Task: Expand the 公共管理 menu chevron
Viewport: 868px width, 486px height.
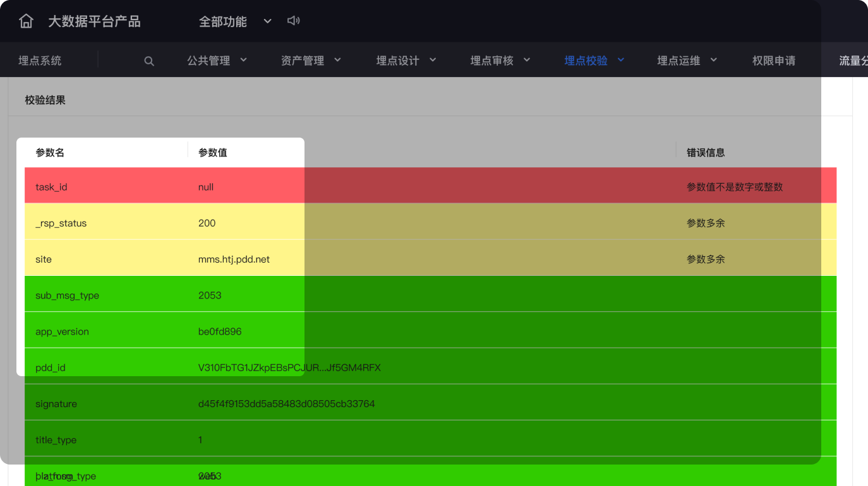Action: click(244, 60)
